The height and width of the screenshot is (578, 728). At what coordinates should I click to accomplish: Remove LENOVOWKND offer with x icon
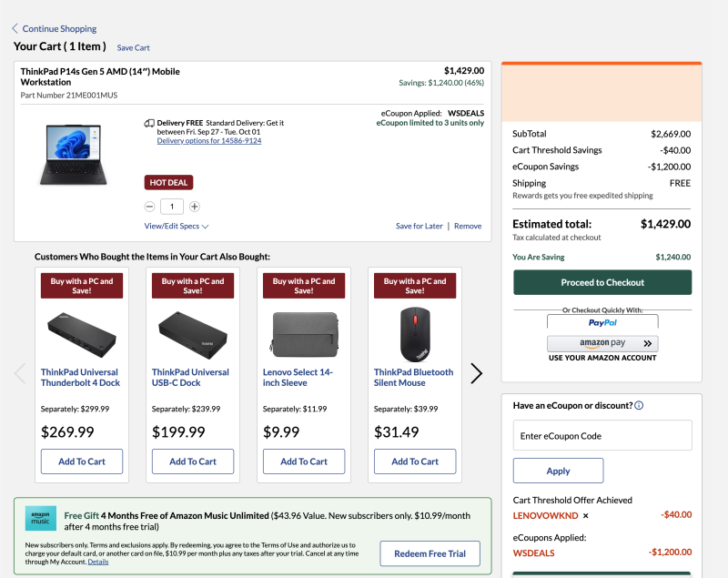(585, 516)
